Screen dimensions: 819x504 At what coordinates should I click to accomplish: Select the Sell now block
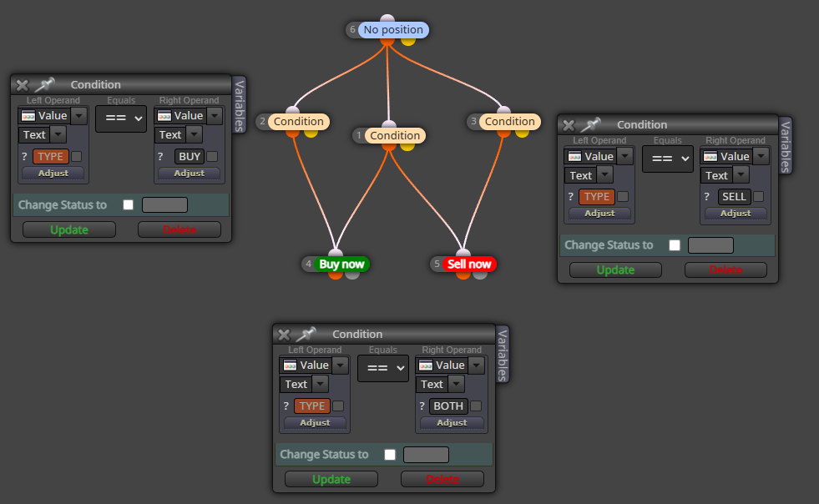469,265
